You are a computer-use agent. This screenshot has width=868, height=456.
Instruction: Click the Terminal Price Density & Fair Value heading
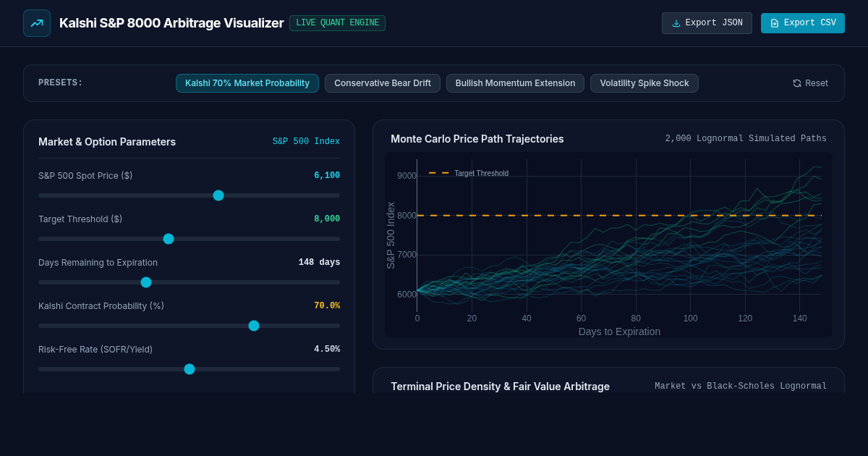501,387
